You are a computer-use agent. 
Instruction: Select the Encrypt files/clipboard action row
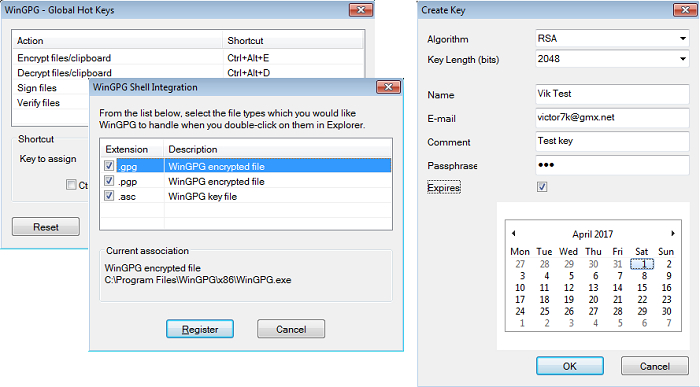(x=188, y=58)
